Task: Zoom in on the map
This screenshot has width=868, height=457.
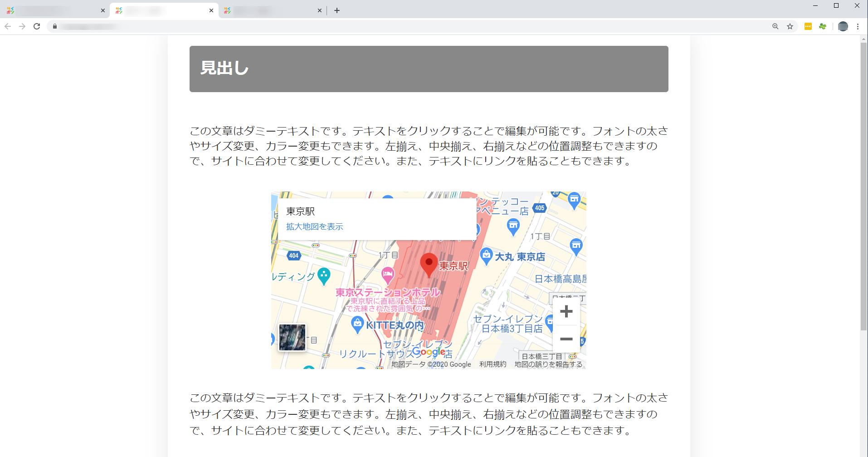Action: (566, 311)
